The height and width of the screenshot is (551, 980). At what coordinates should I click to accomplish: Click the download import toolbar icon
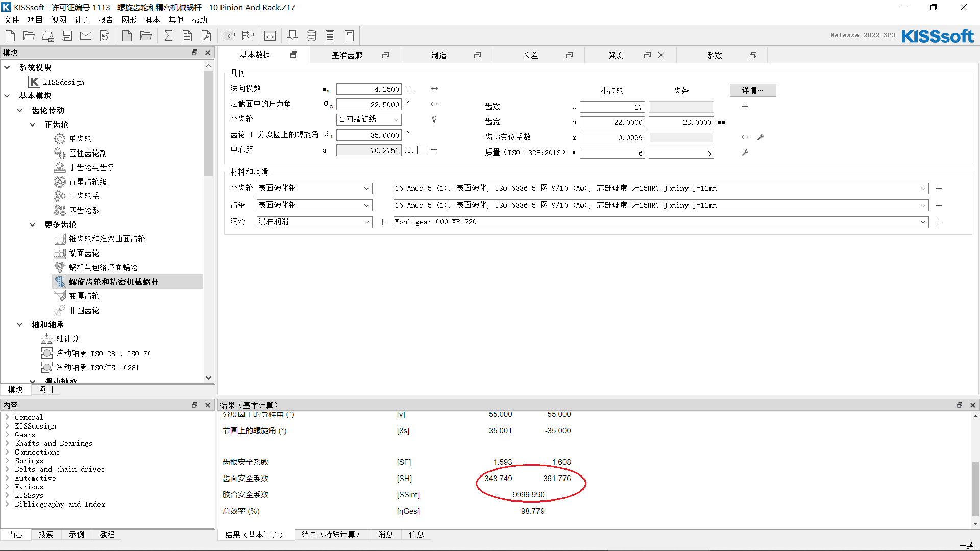[292, 36]
